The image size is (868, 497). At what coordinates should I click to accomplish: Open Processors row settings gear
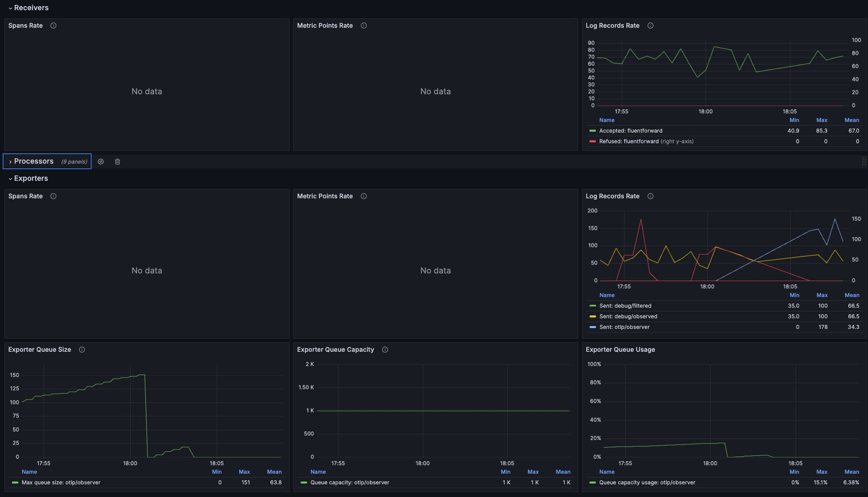coord(101,162)
